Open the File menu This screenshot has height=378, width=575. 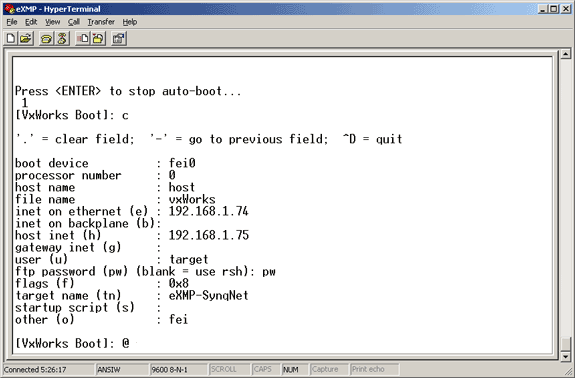[12, 22]
